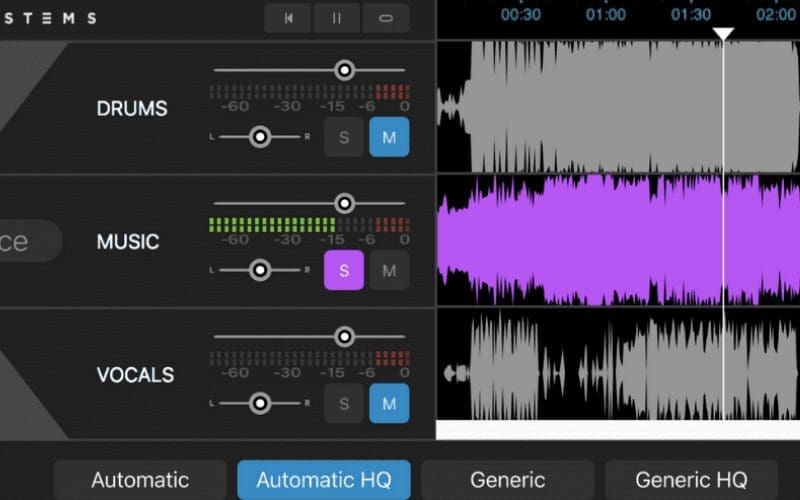This screenshot has width=800, height=500.
Task: Click the white horizontal scrollbar under waveforms
Action: click(618, 430)
